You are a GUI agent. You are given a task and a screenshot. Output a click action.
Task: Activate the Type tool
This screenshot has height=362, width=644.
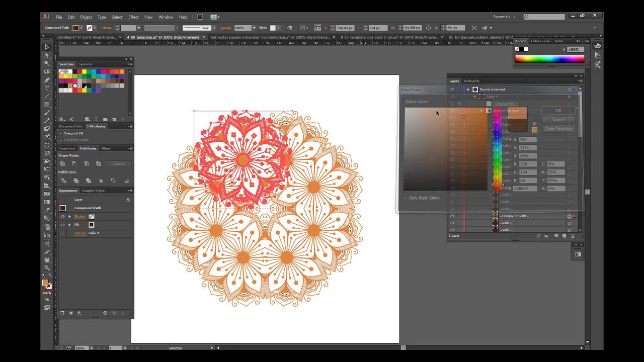click(x=47, y=88)
